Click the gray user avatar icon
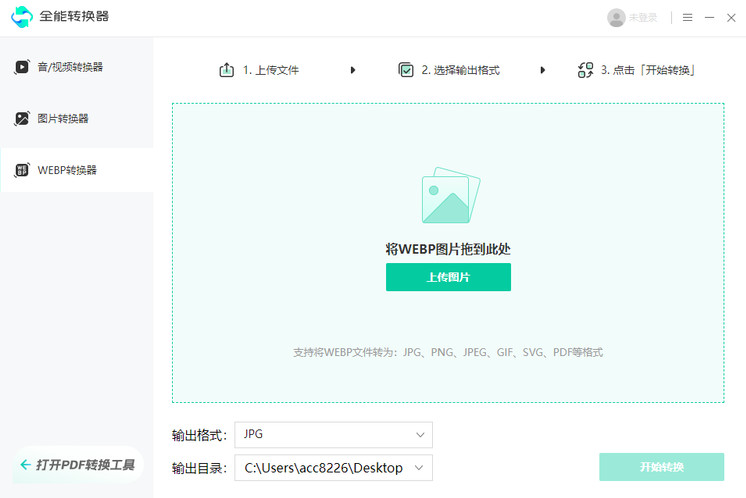 [x=616, y=17]
